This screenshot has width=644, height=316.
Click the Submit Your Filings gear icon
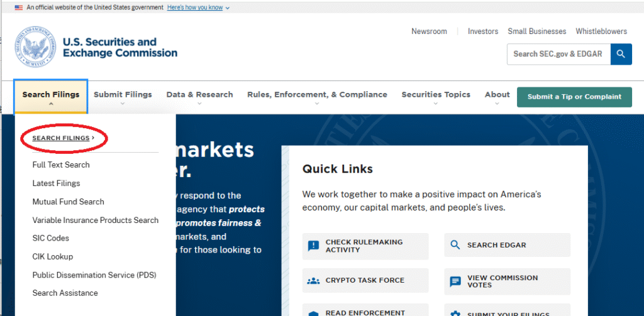[455, 313]
